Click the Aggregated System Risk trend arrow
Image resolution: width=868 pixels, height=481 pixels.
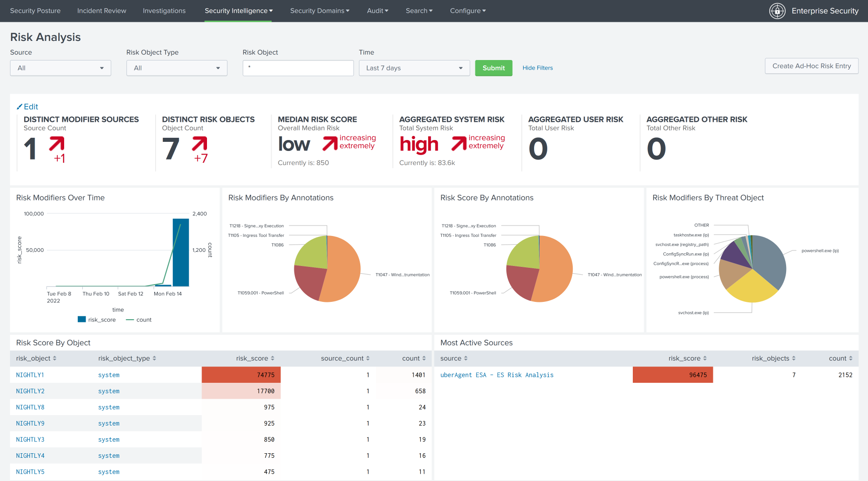pyautogui.click(x=459, y=143)
